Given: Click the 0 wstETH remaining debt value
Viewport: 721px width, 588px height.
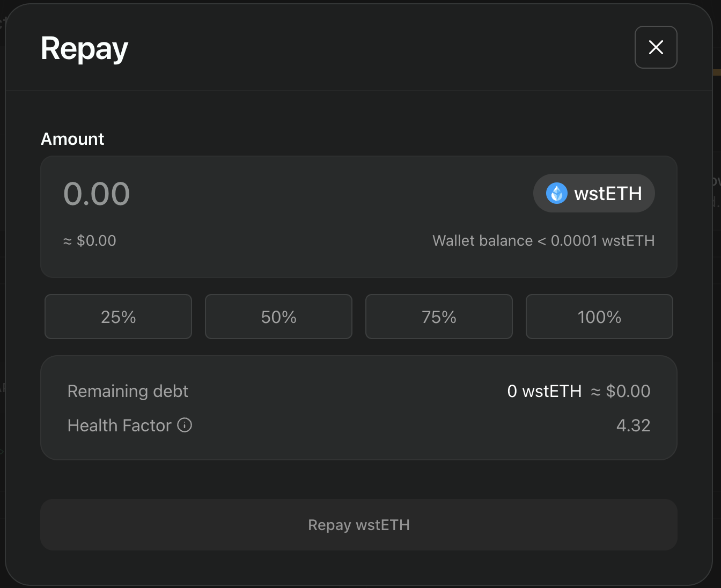Looking at the screenshot, I should (544, 391).
